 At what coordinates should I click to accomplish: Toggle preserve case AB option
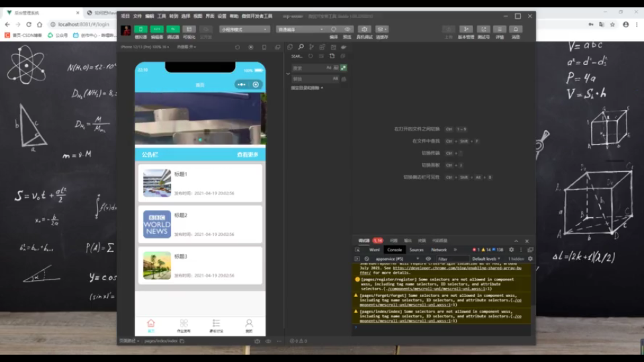pyautogui.click(x=335, y=79)
